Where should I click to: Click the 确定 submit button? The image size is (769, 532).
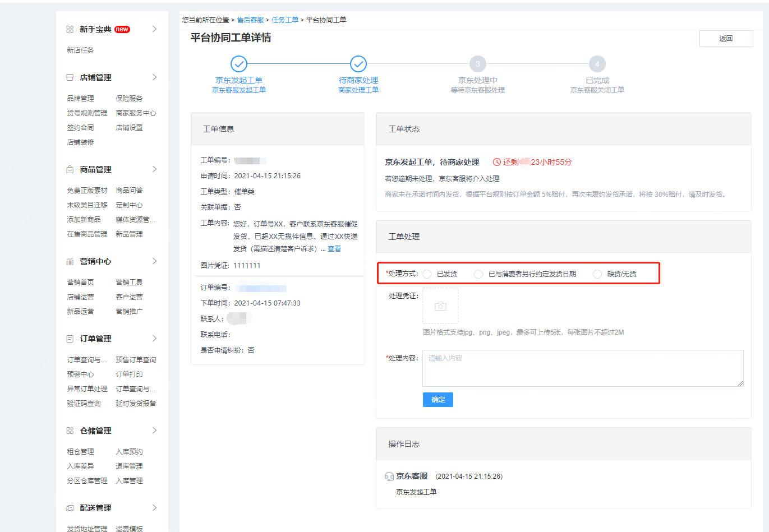click(438, 399)
